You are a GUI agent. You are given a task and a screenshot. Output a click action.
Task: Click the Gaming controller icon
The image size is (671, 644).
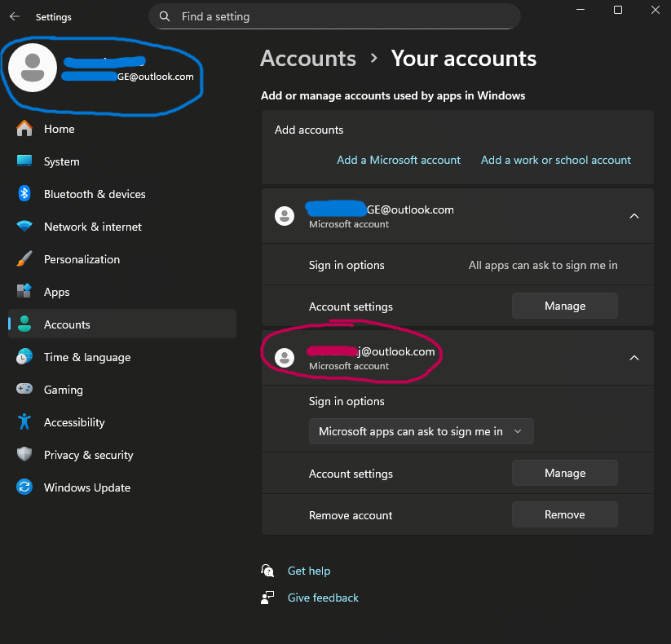[x=24, y=389]
